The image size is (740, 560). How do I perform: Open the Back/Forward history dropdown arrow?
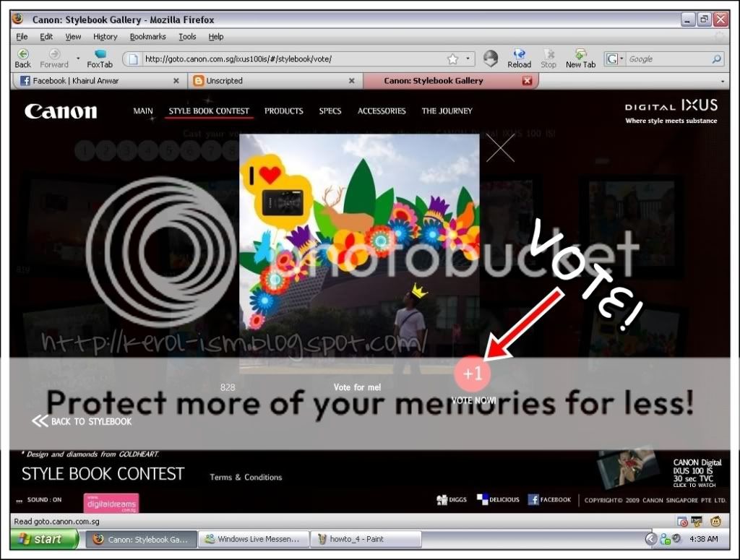click(x=78, y=59)
